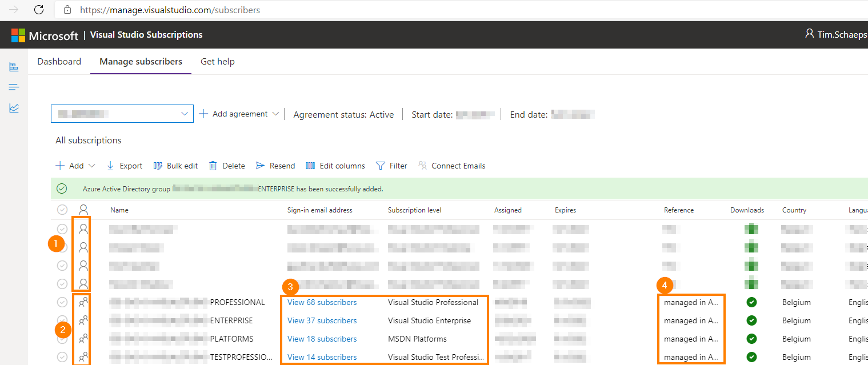Viewport: 868px width, 365px height.
Task: Open the View 37 subscribers link
Action: click(x=322, y=320)
